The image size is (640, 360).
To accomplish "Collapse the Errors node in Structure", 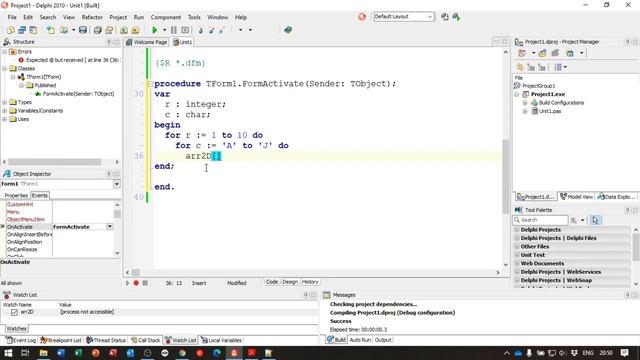I will click(4, 52).
